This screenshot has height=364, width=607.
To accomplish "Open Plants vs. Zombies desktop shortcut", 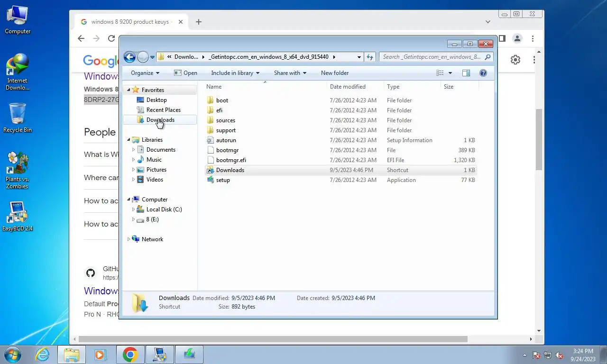I will pos(18,170).
